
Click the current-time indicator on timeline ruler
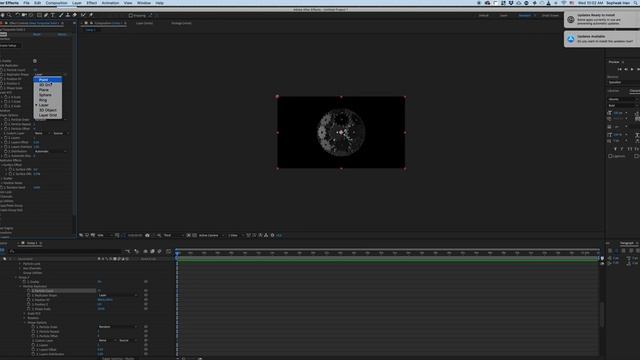(177, 253)
